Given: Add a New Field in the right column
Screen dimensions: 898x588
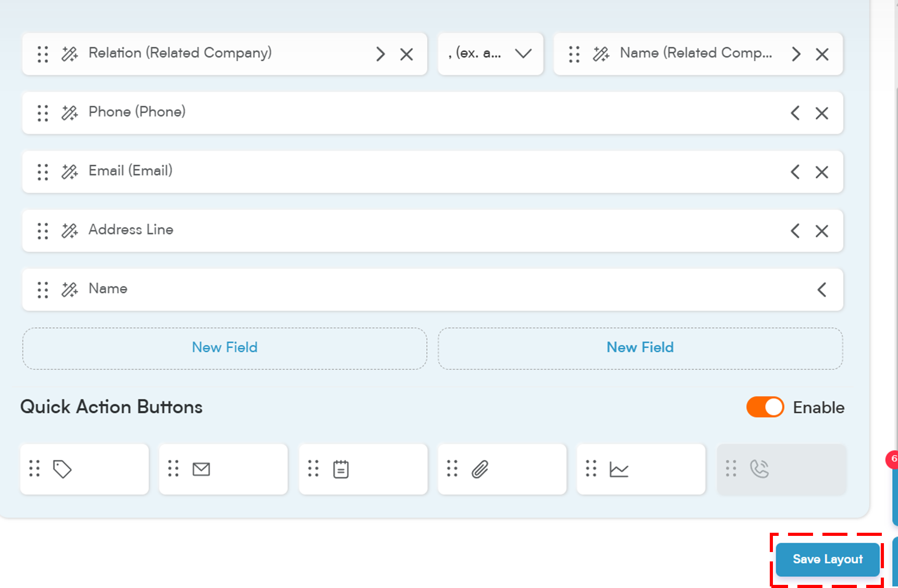Looking at the screenshot, I should coord(640,348).
